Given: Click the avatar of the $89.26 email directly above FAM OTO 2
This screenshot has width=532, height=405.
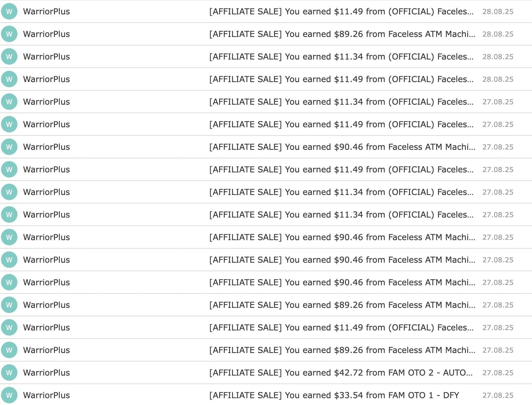Looking at the screenshot, I should [x=9, y=350].
